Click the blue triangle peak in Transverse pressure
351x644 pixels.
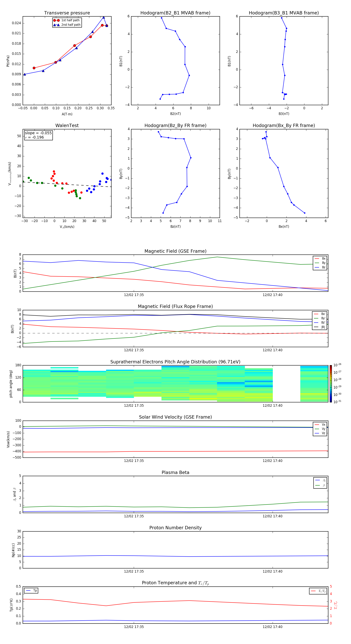click(x=103, y=18)
